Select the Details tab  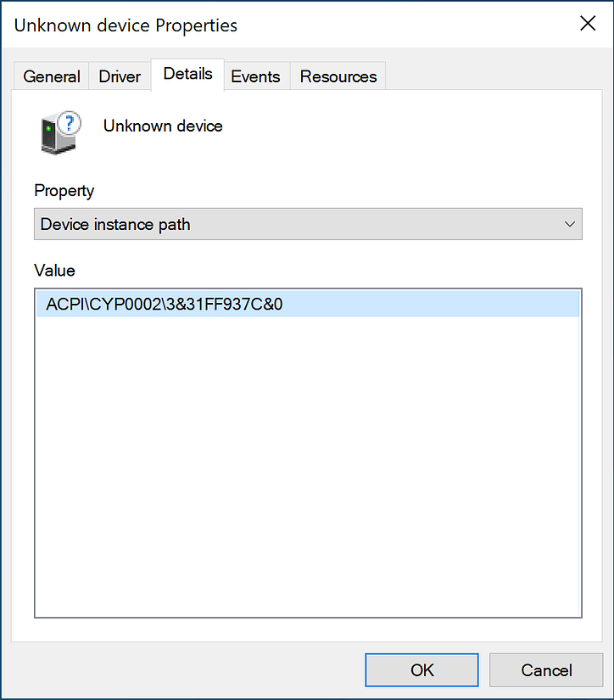(187, 74)
